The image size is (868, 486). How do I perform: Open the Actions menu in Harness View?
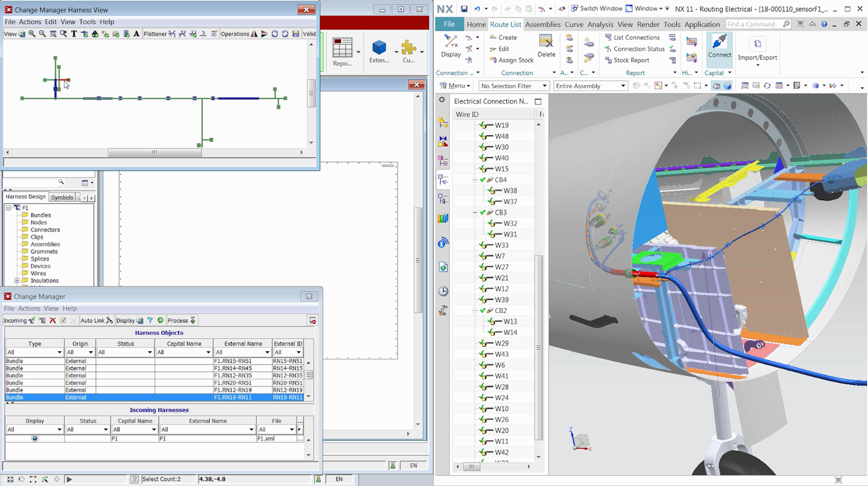click(30, 22)
